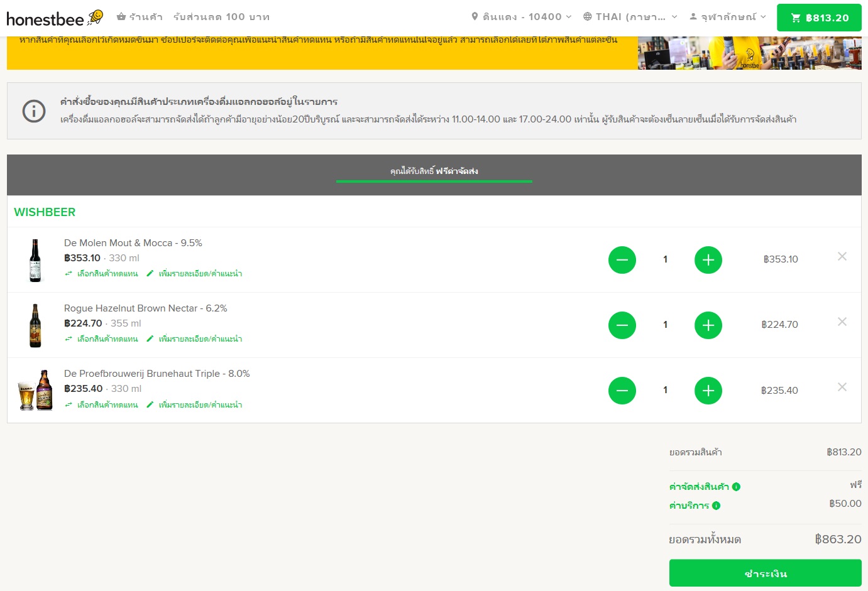Click the alcohol notice info icon
This screenshot has width=868, height=591.
pos(34,111)
